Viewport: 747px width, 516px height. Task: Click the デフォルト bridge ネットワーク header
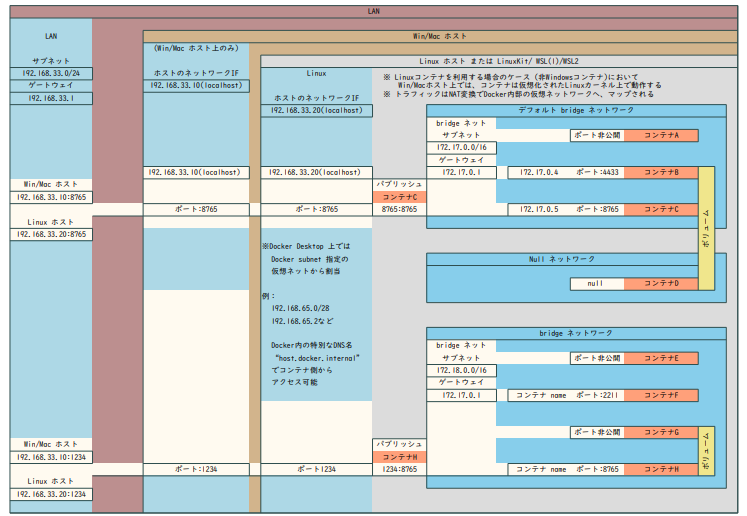click(x=575, y=110)
